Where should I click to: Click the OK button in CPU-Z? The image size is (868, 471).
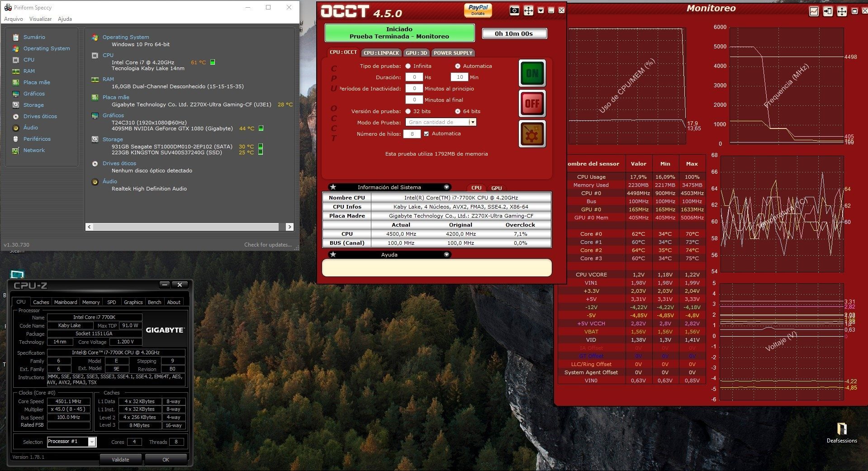pyautogui.click(x=166, y=460)
